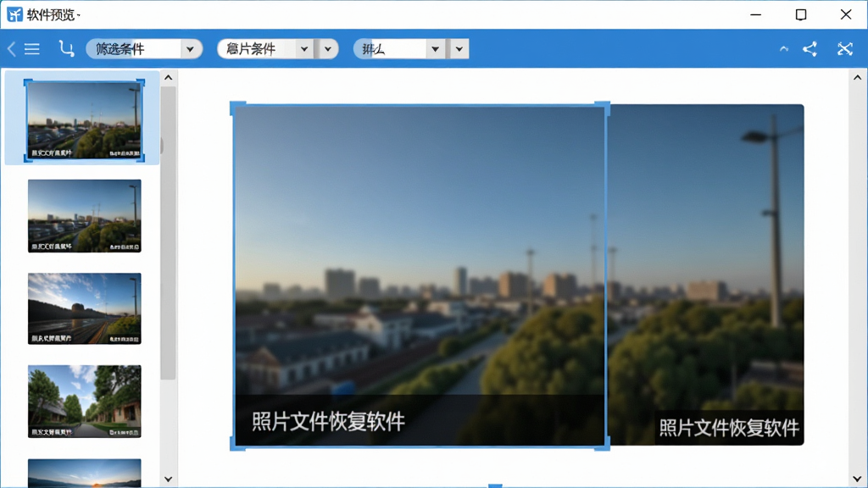The image size is (868, 488).
Task: Click the 照片文件恢复软件 caption on left image
Action: pyautogui.click(x=328, y=422)
